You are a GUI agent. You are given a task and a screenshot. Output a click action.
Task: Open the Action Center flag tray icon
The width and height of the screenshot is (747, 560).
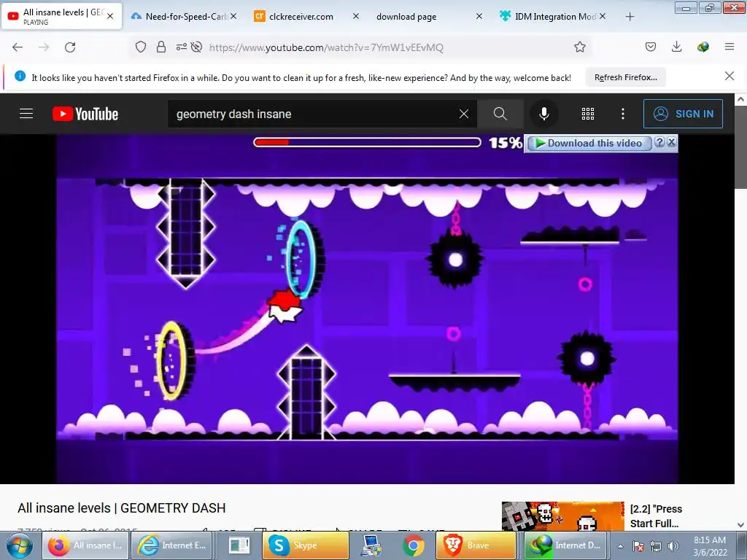point(638,547)
